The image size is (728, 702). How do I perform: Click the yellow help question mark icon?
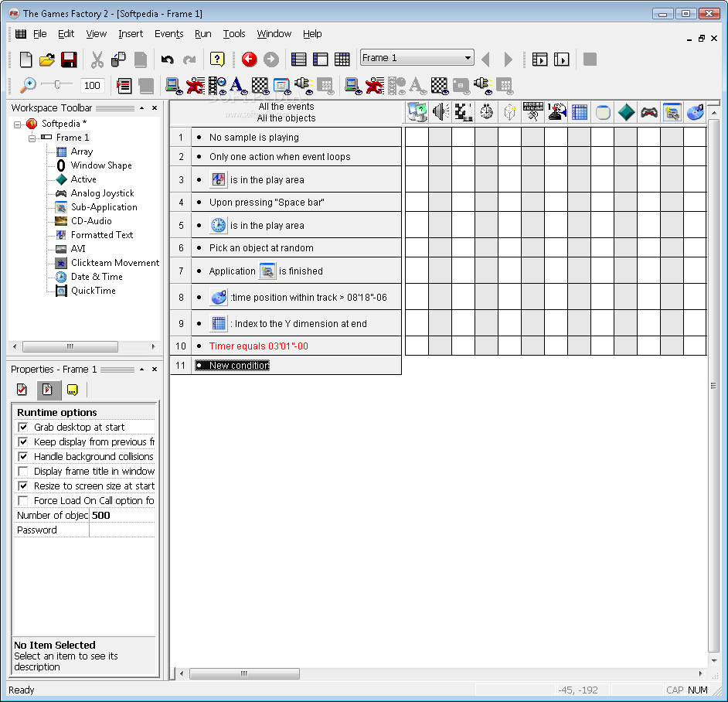[x=217, y=60]
